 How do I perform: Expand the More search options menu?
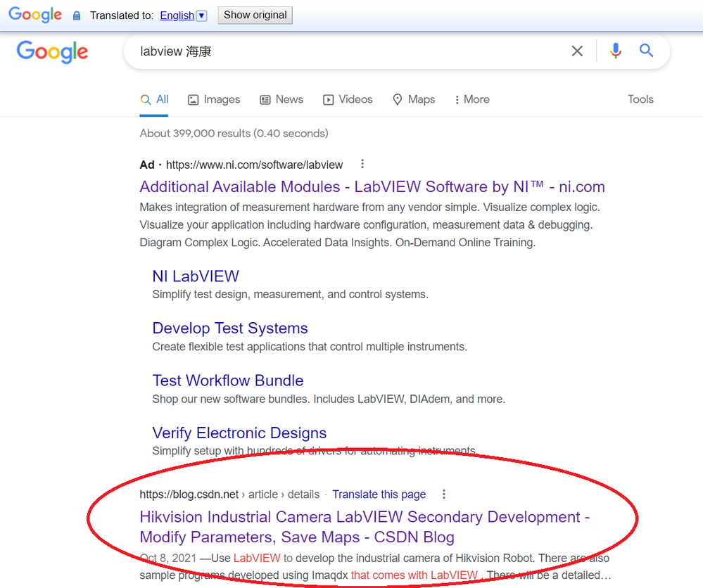(x=471, y=99)
